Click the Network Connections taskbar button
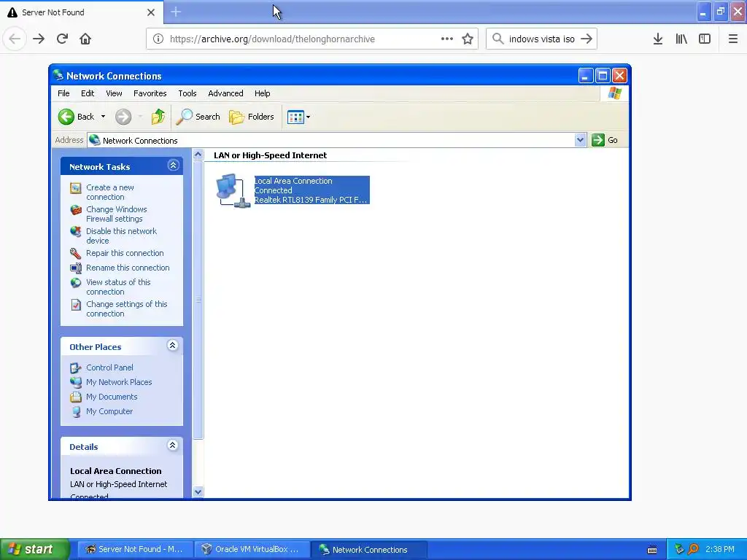This screenshot has height=560, width=747. pos(368,550)
